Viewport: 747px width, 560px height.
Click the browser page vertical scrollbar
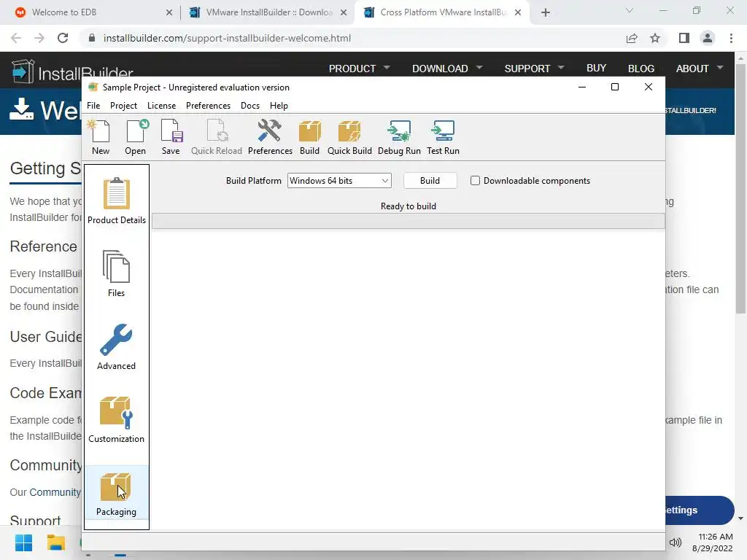[740, 188]
